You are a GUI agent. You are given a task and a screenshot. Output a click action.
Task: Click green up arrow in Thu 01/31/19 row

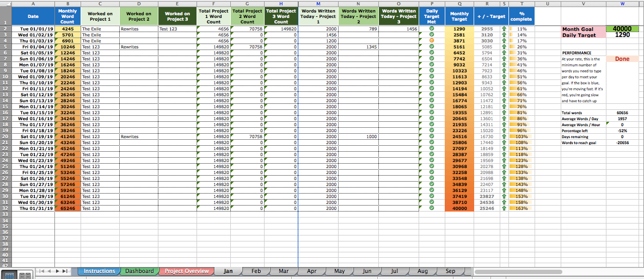[504, 208]
